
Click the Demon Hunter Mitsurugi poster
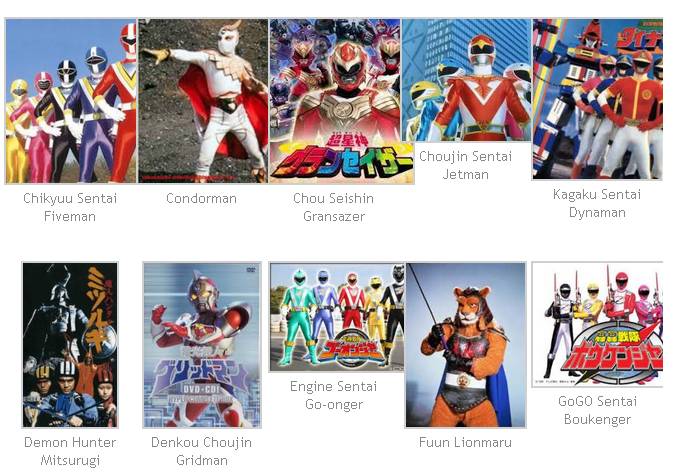click(x=70, y=345)
